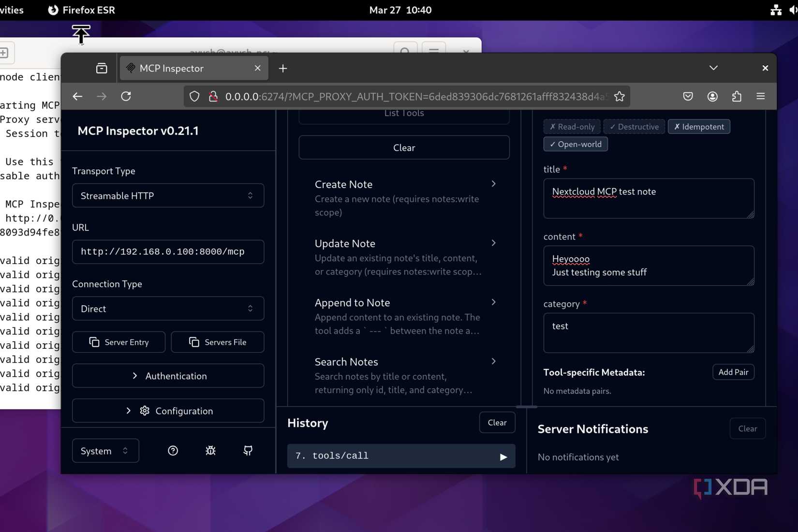Click the List Tools button
Viewport: 798px width, 532px height.
(404, 115)
